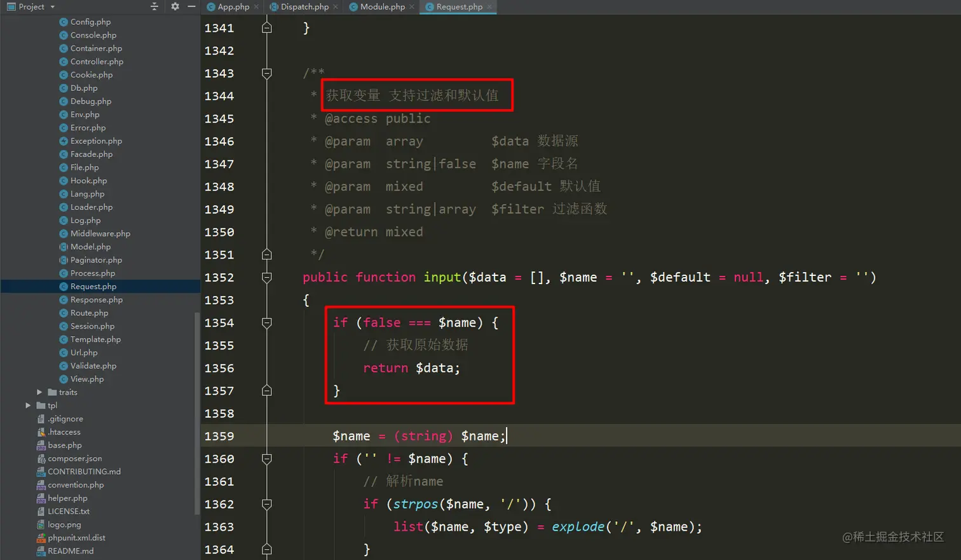Viewport: 961px width, 560px height.
Task: Click the .htaccess file icon
Action: pos(41,432)
